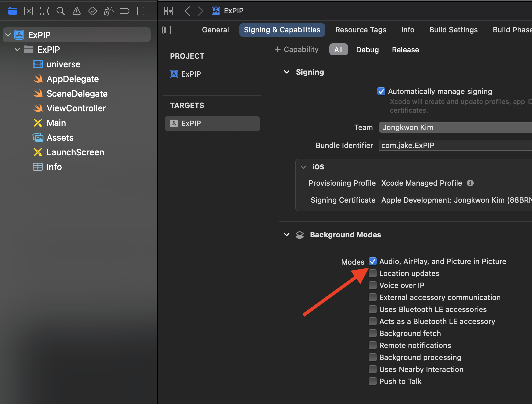
Task: Select ExPIP under TARGETS section
Action: (212, 124)
